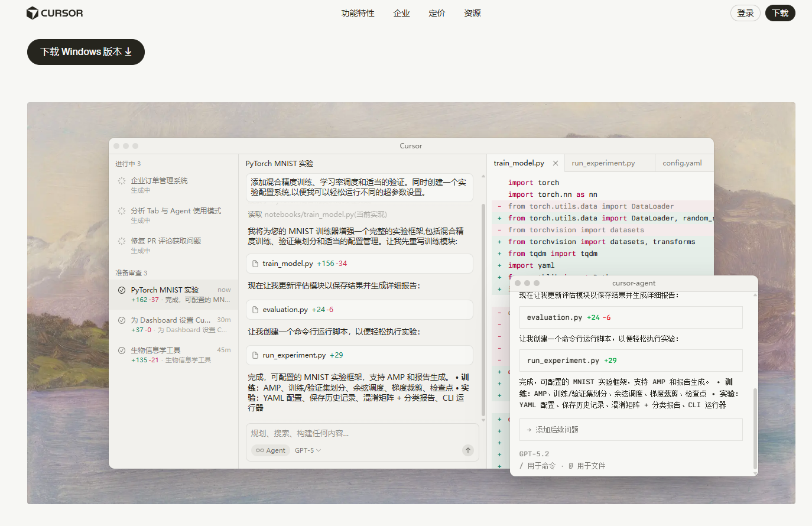Click the 读取 notebooks/train_model.py line
The image size is (812, 526).
click(x=317, y=215)
